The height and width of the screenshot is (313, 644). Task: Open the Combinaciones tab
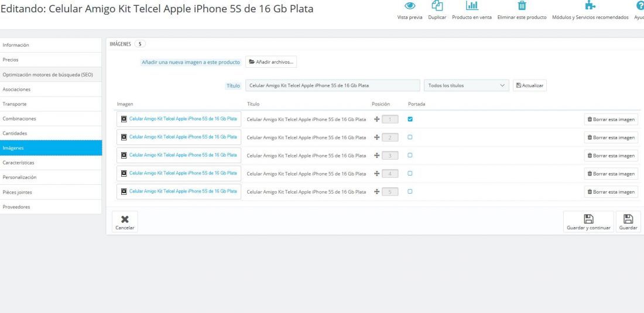tap(50, 119)
